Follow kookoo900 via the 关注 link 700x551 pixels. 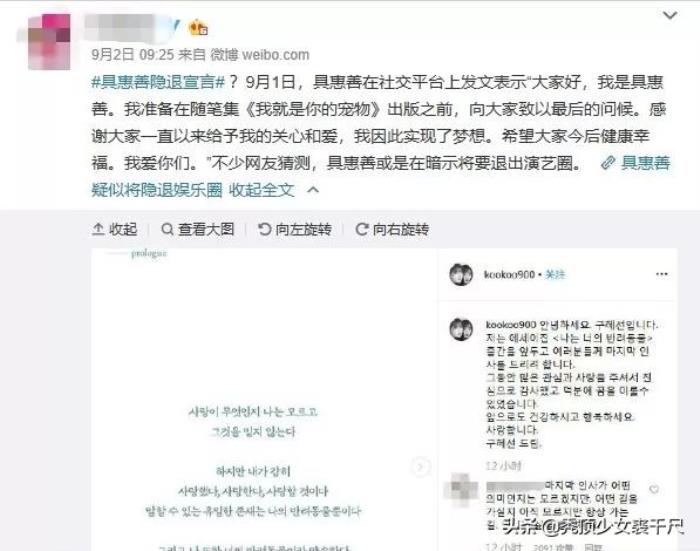(555, 274)
